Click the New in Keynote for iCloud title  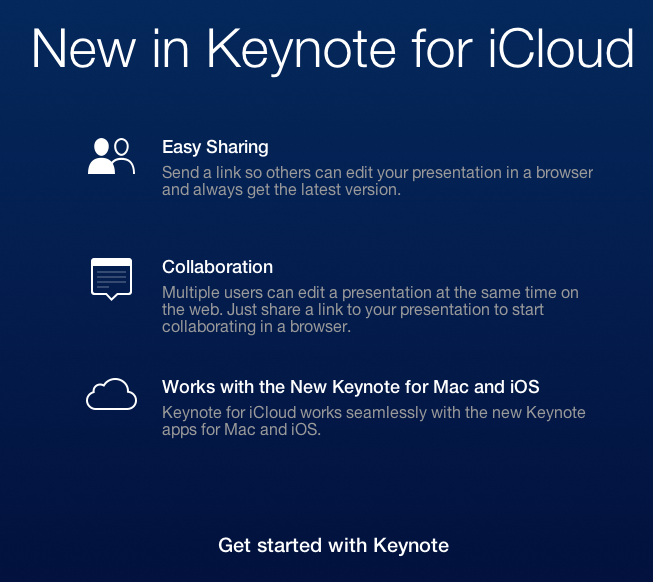333,50
